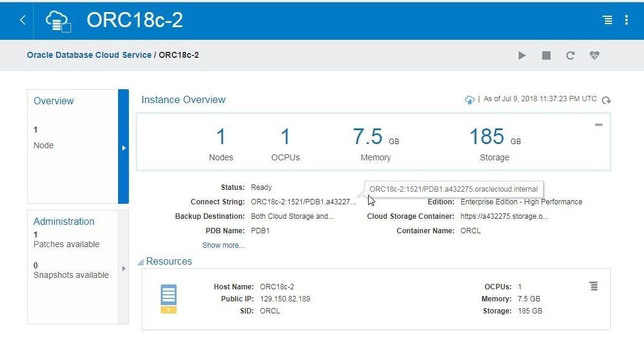The width and height of the screenshot is (644, 343).
Task: Open the health check heart icon
Action: click(x=595, y=55)
